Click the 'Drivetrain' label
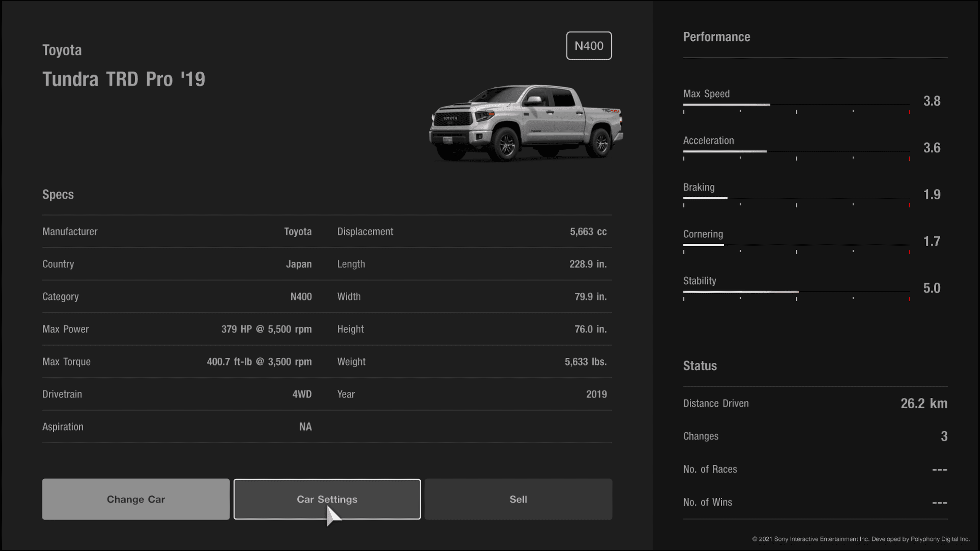This screenshot has height=551, width=980. pos(62,394)
